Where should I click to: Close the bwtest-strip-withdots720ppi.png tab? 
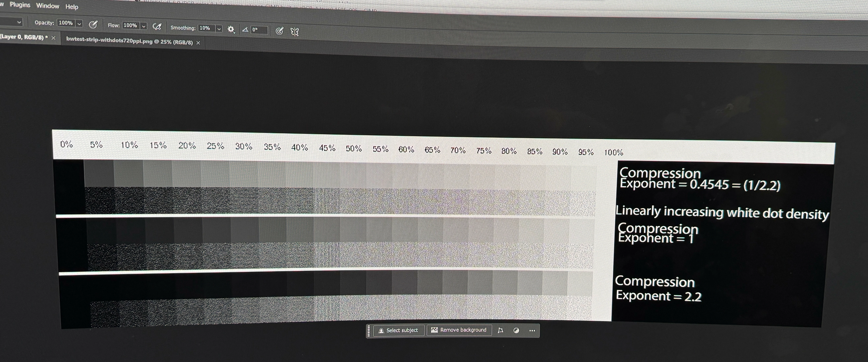pos(198,43)
